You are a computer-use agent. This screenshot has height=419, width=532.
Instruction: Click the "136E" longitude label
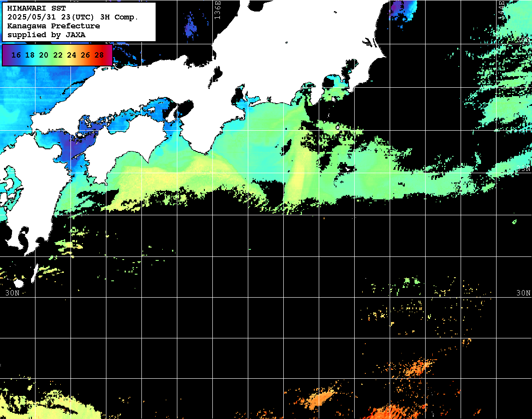pos(217,10)
